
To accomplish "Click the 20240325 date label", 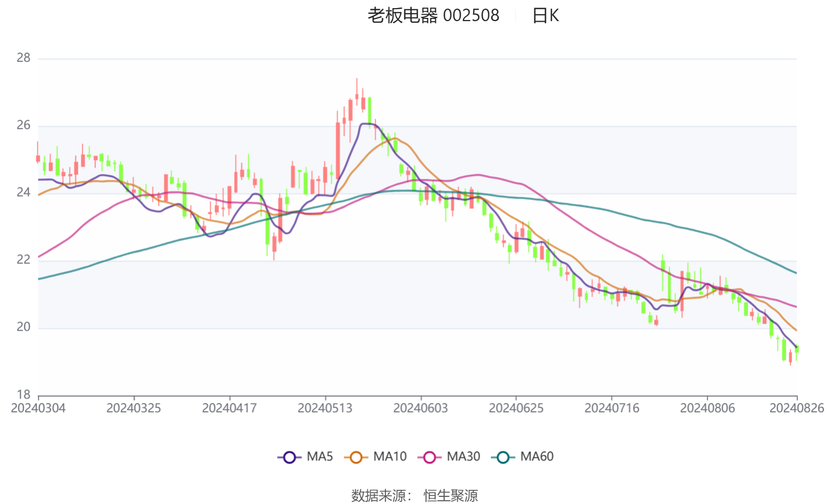I will pos(134,408).
